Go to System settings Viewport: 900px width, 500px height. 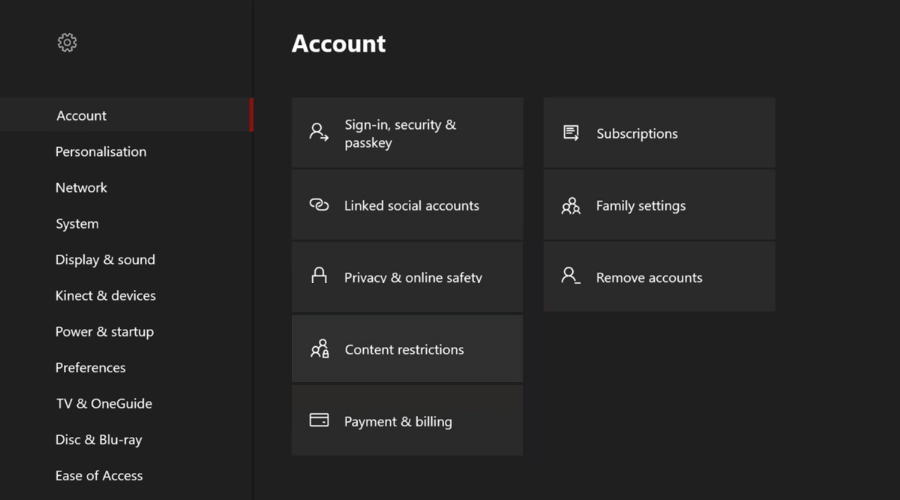[x=77, y=224]
